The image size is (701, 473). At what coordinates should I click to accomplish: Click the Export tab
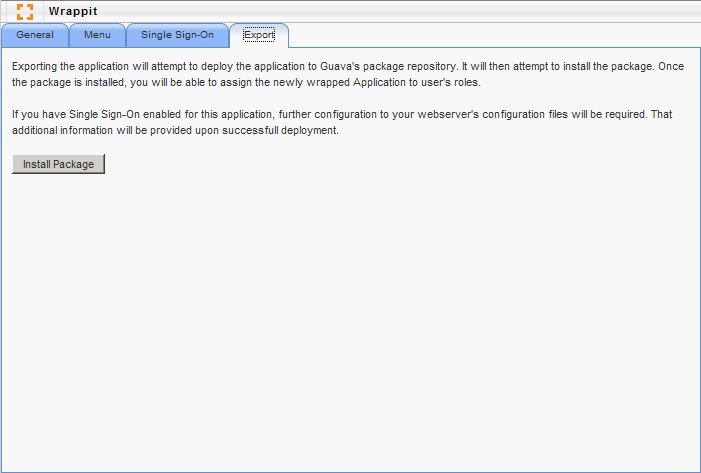tap(259, 36)
